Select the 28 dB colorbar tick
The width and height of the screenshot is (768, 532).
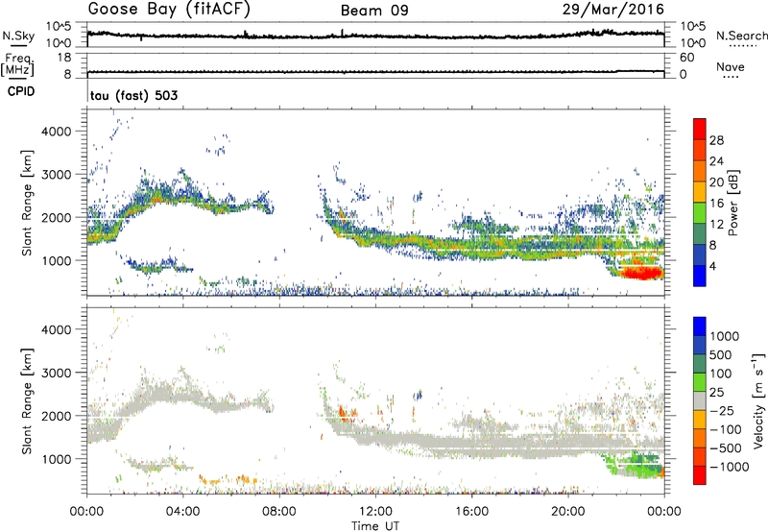pyautogui.click(x=716, y=140)
